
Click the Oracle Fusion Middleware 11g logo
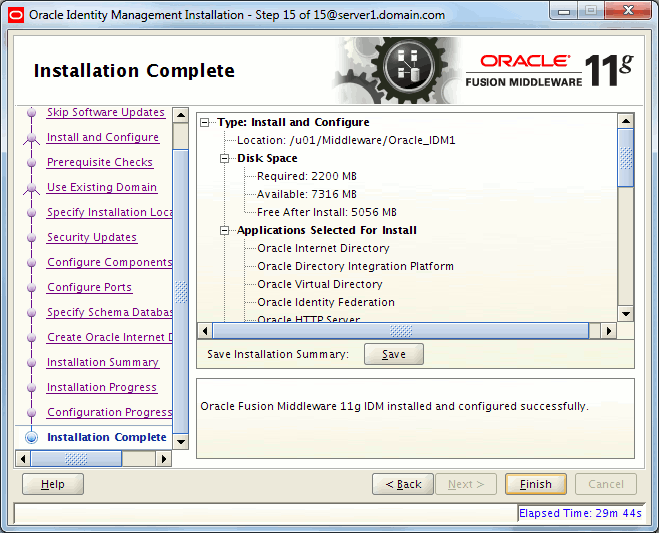(549, 71)
